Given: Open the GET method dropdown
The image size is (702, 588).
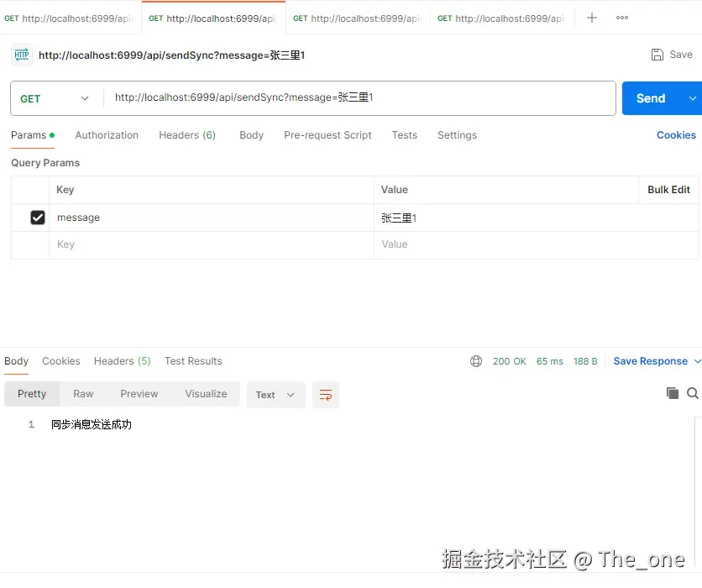Looking at the screenshot, I should pos(55,98).
